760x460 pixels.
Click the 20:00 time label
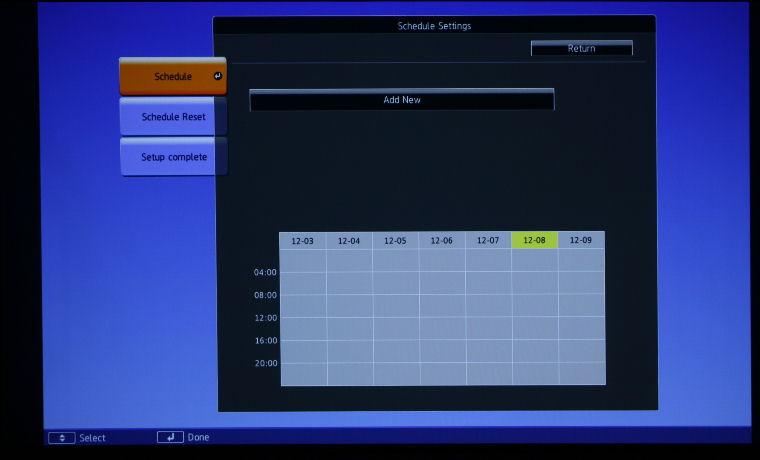point(266,363)
